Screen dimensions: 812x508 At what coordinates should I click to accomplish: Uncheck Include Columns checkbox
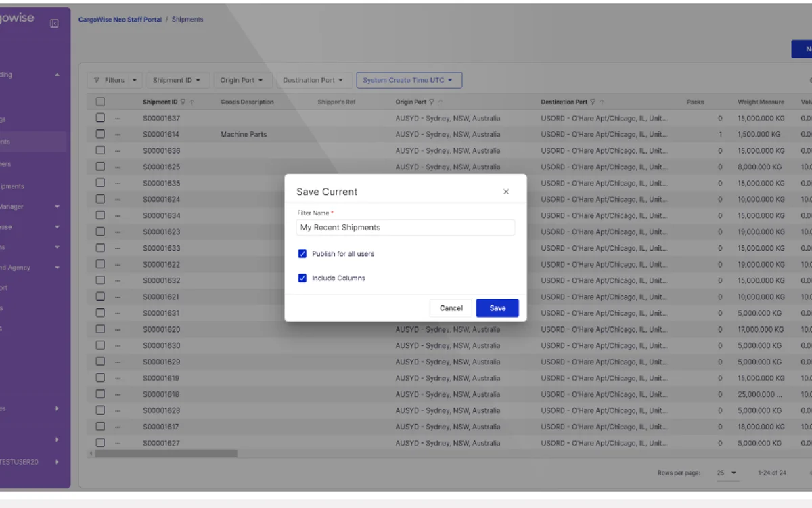coord(302,278)
